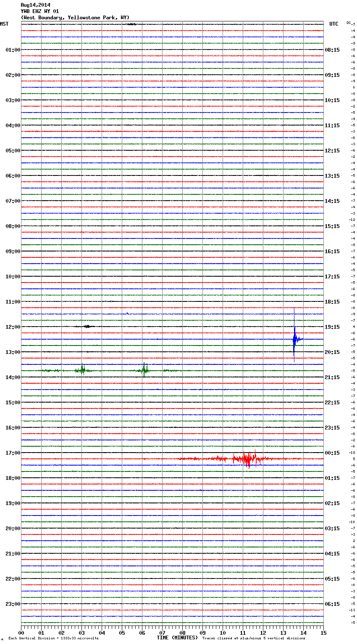This screenshot has width=357, height=644.
Task: Click the "(West Boundary, Yellowstone Park, WY)" title
Action: (x=75, y=18)
